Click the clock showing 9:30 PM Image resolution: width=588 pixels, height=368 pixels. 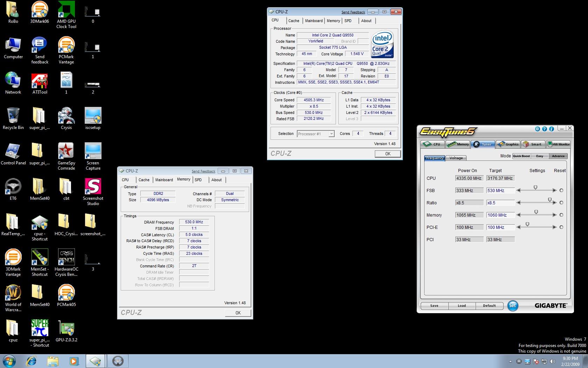pos(570,359)
